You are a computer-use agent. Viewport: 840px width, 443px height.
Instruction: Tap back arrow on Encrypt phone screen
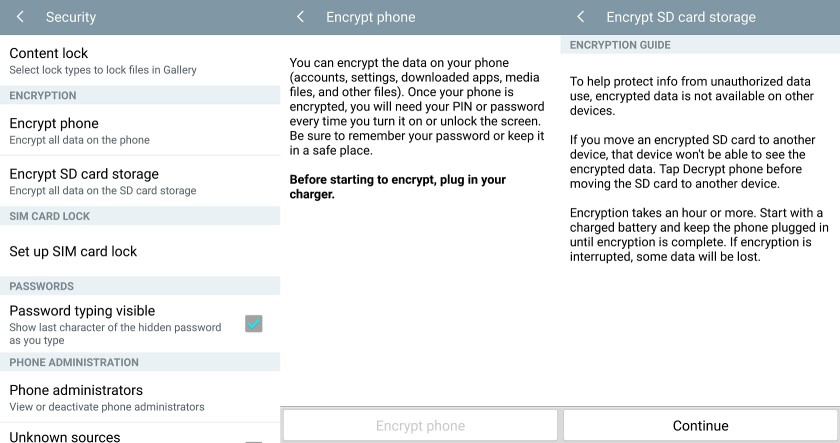click(x=300, y=17)
